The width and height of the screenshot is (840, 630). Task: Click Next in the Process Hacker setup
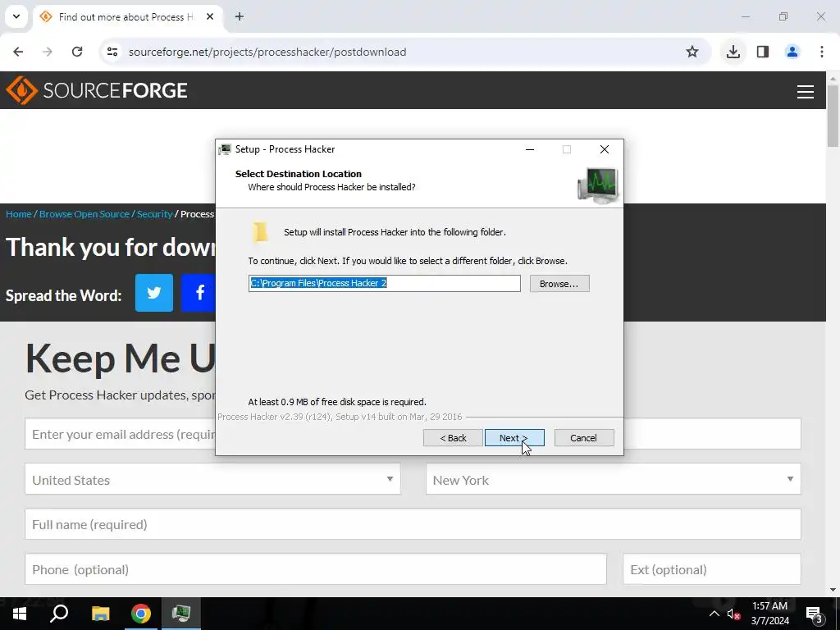pos(514,438)
